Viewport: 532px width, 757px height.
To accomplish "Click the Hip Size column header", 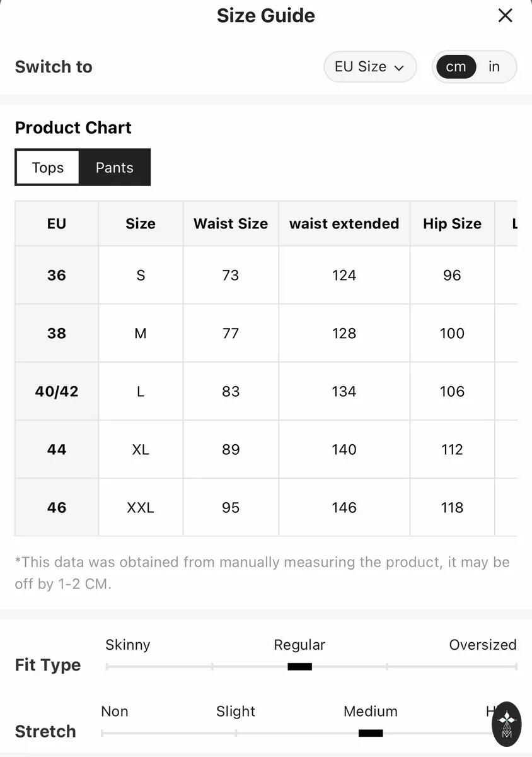I will (452, 223).
